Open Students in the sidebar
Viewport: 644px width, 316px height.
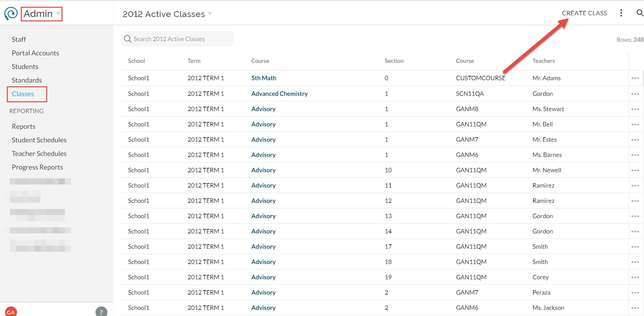pyautogui.click(x=25, y=67)
